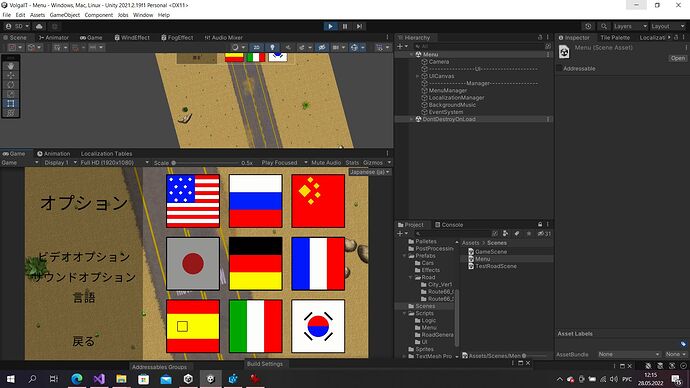Adjust Project panel icon size slider

536,356
